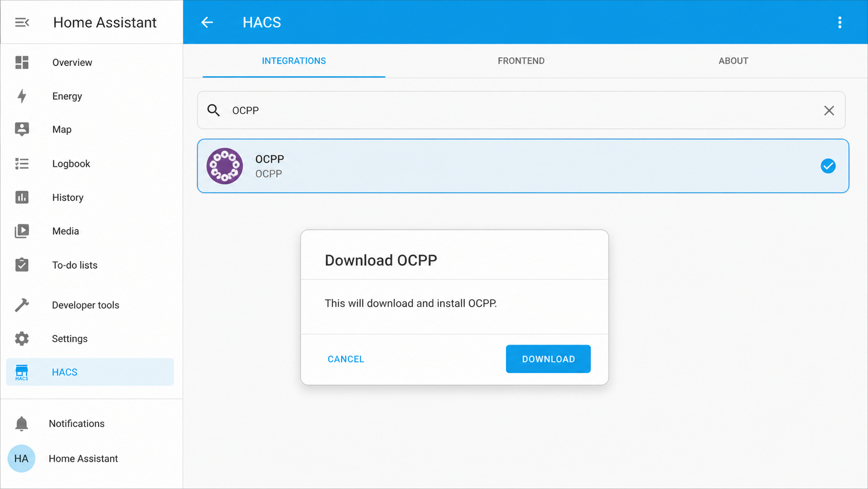Confirm with the Download button

pos(548,359)
